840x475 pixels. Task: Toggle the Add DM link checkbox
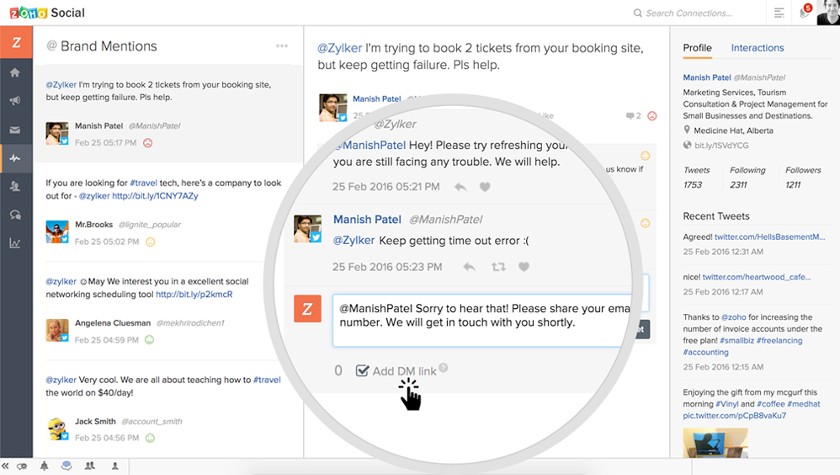point(363,371)
